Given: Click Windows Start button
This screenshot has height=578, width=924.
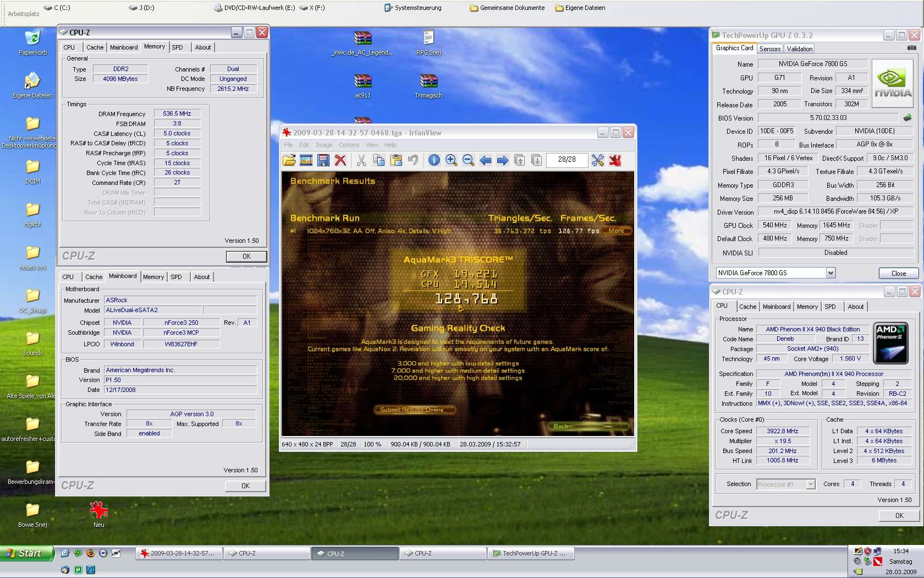Looking at the screenshot, I should (27, 553).
